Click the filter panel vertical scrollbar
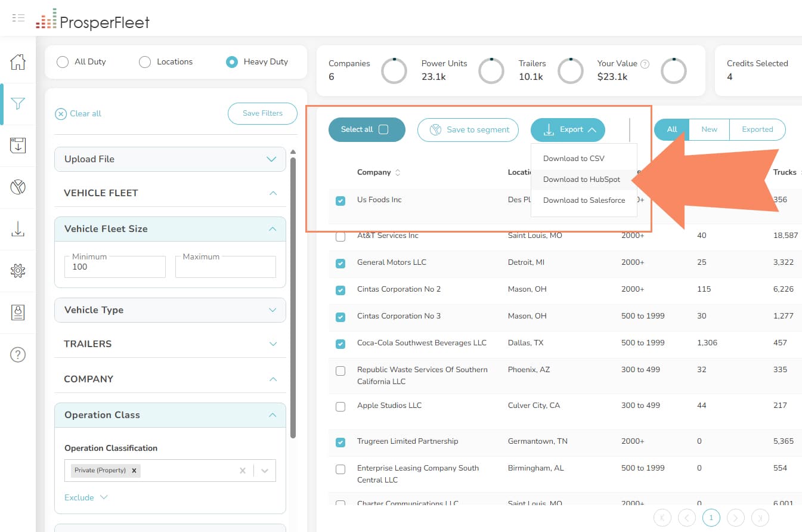 pos(293,297)
